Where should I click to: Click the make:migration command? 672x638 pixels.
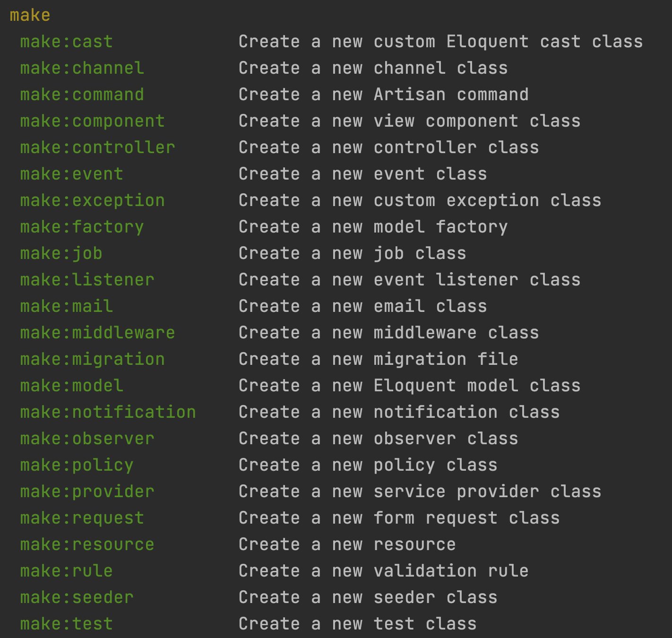(93, 359)
